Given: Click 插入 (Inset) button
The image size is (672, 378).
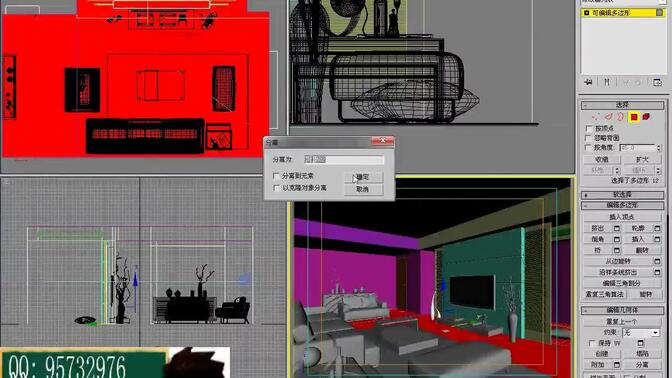Looking at the screenshot, I should tap(638, 239).
